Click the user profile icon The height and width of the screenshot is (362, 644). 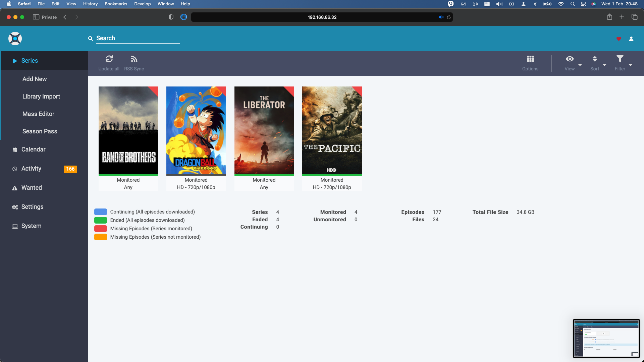tap(631, 39)
